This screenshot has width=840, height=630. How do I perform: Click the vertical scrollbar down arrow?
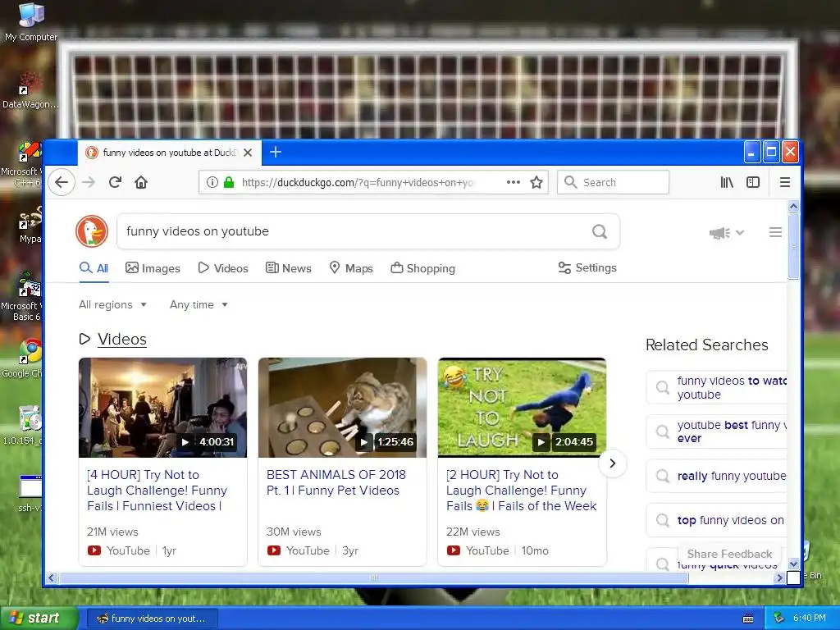[793, 564]
